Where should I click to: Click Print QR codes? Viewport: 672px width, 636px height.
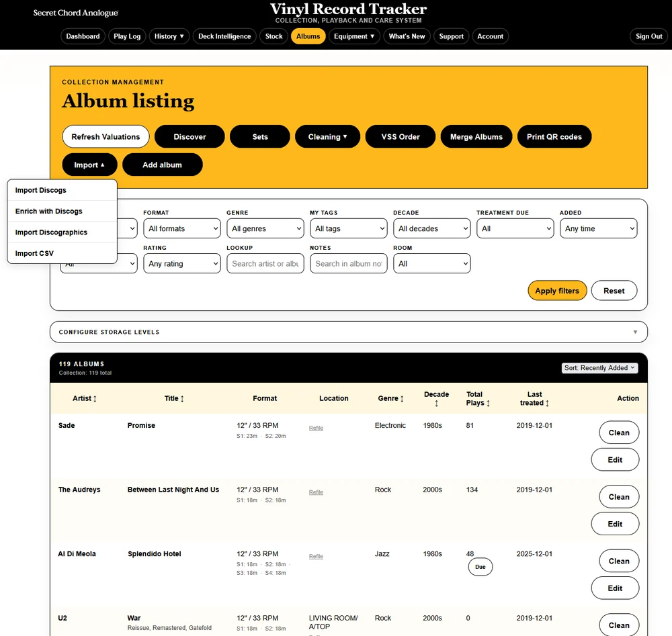click(554, 136)
